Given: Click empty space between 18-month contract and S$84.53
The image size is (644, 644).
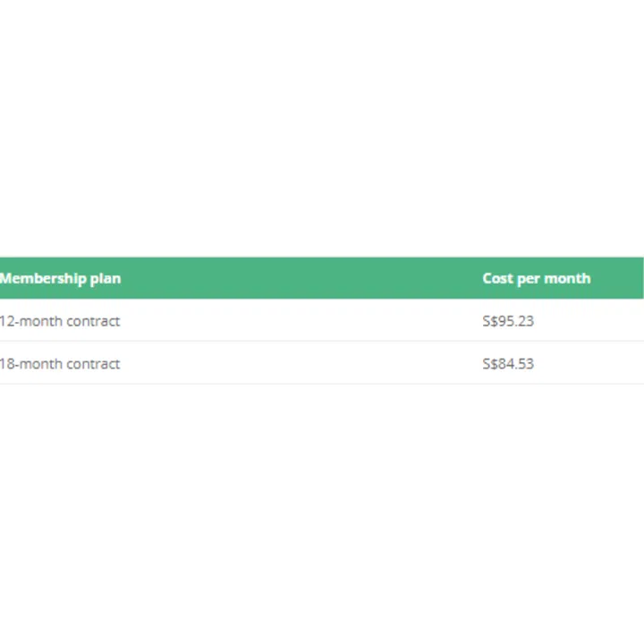Looking at the screenshot, I should 304,364.
